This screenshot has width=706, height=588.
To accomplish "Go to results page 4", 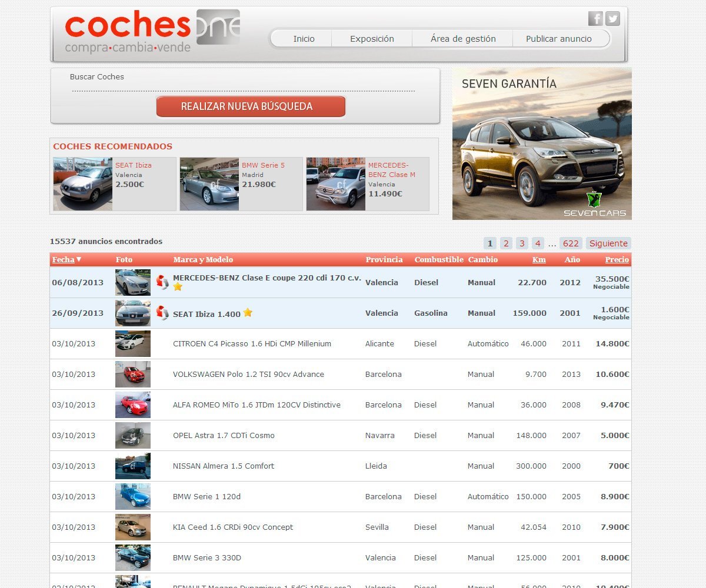I will click(538, 243).
